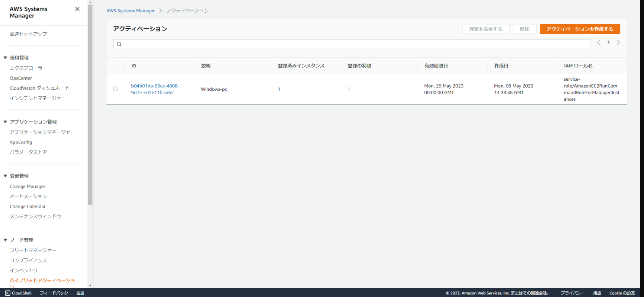Click creation date Mon, 08 May 2023
644x297 pixels.
pos(513,89)
